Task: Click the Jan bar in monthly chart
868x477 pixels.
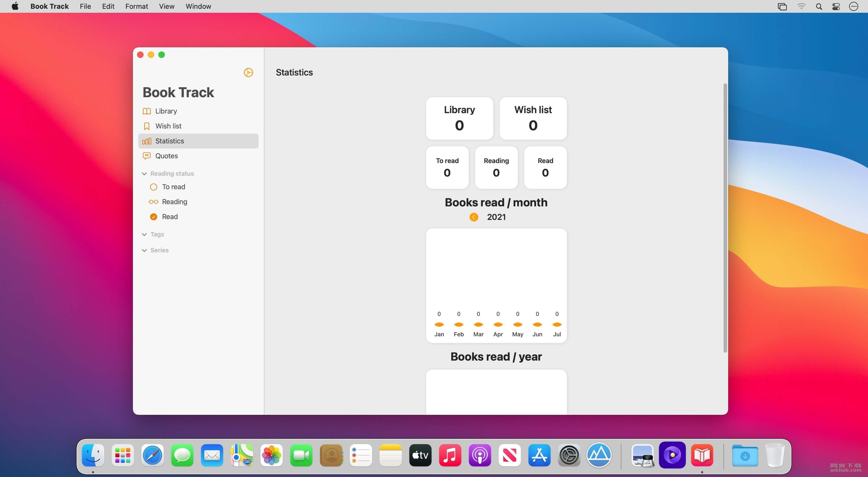Action: click(439, 325)
